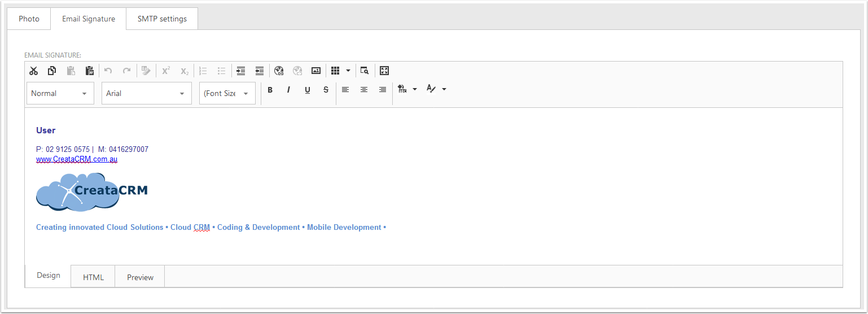This screenshot has width=868, height=314.
Task: Switch editor to HTML mode
Action: pos(93,277)
